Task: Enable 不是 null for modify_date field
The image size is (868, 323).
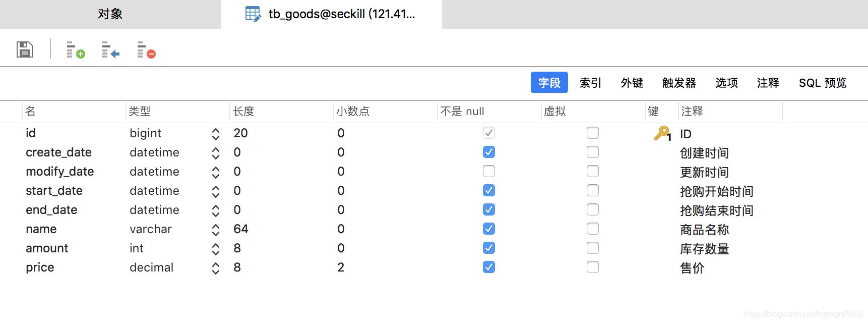Action: tap(488, 171)
